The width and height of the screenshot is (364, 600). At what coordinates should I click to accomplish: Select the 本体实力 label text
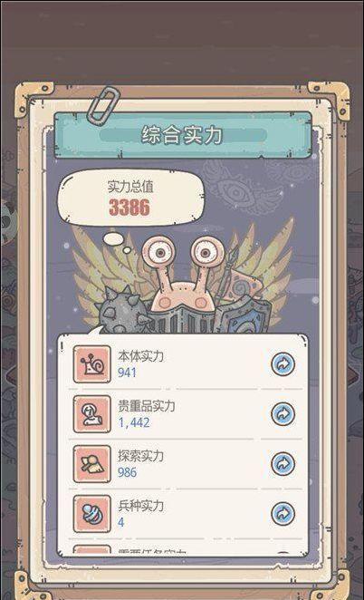(140, 356)
